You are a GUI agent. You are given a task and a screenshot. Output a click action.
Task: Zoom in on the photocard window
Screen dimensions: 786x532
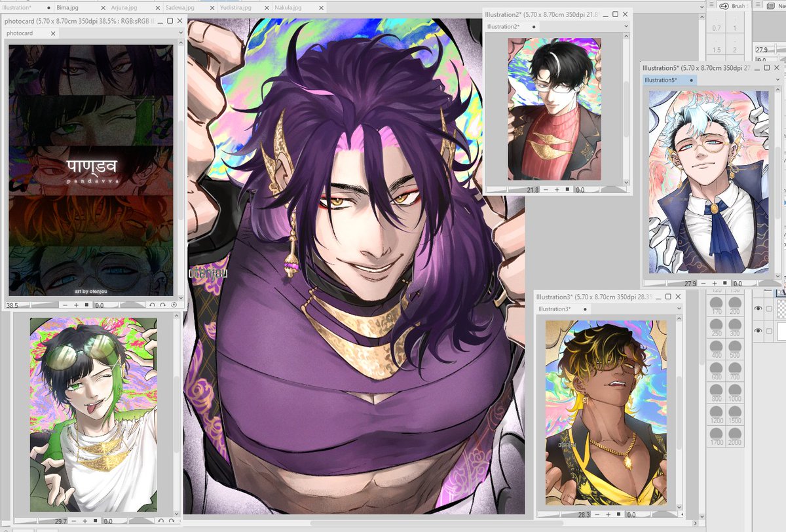click(x=75, y=305)
